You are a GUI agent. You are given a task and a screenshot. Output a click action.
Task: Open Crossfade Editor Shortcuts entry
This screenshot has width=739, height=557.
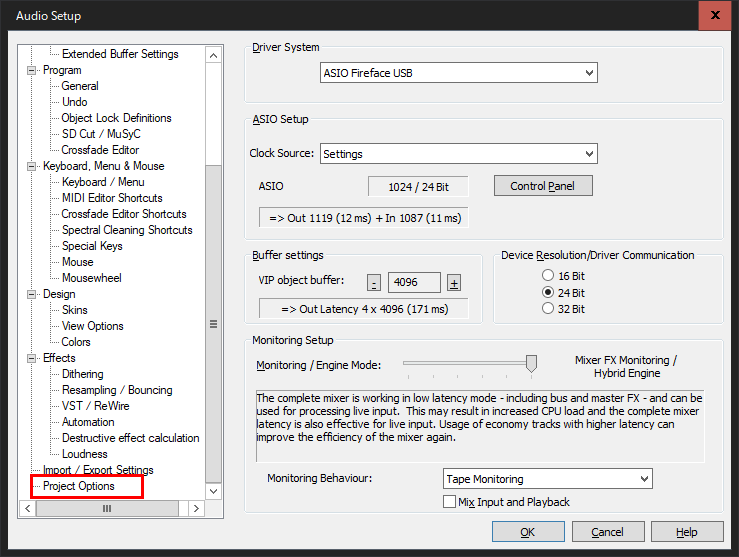click(x=123, y=214)
